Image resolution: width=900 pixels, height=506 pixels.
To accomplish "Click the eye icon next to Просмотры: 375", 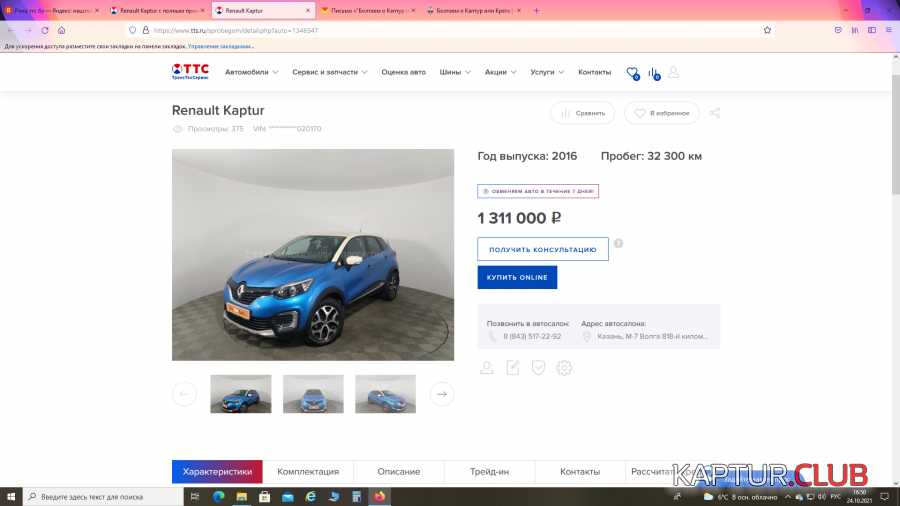I will click(178, 129).
